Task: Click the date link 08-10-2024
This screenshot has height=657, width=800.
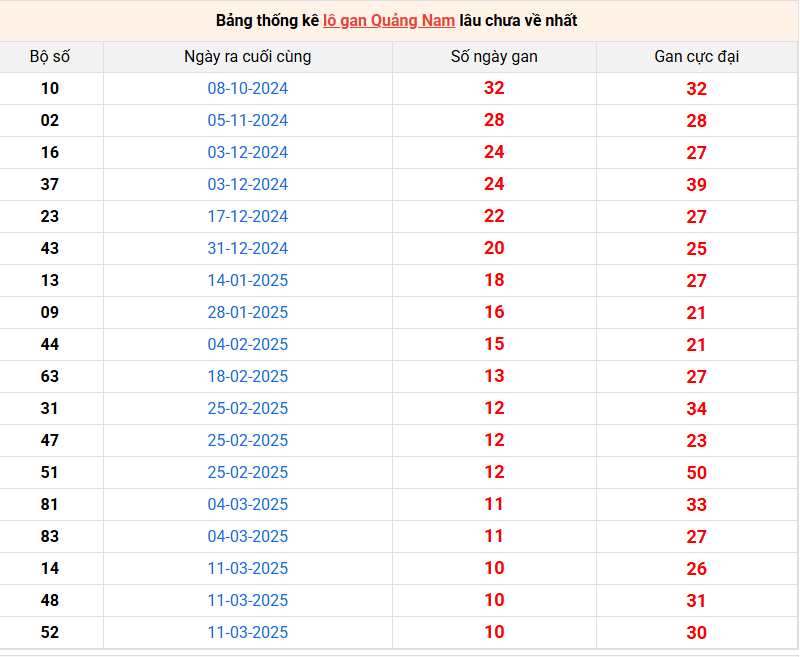Action: click(x=248, y=89)
